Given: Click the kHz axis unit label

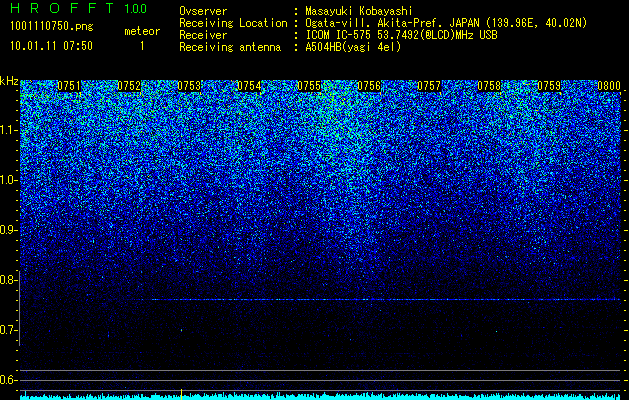Looking at the screenshot, I should (9, 81).
